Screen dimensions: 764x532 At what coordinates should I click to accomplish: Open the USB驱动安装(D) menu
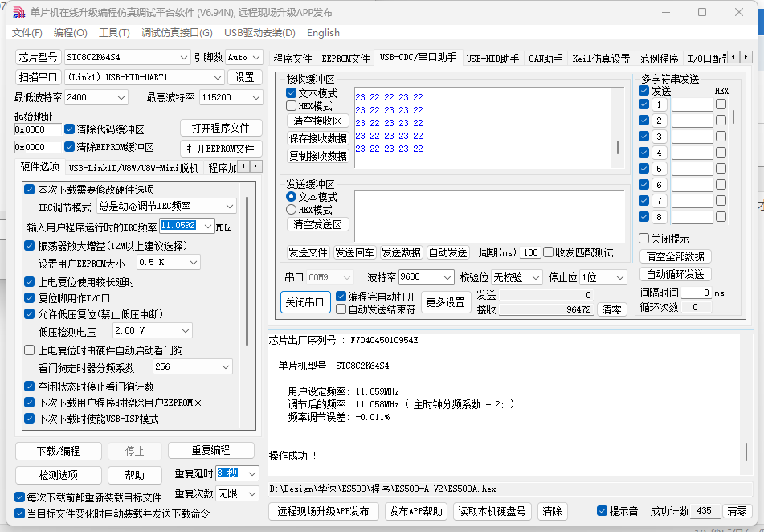[x=259, y=33]
